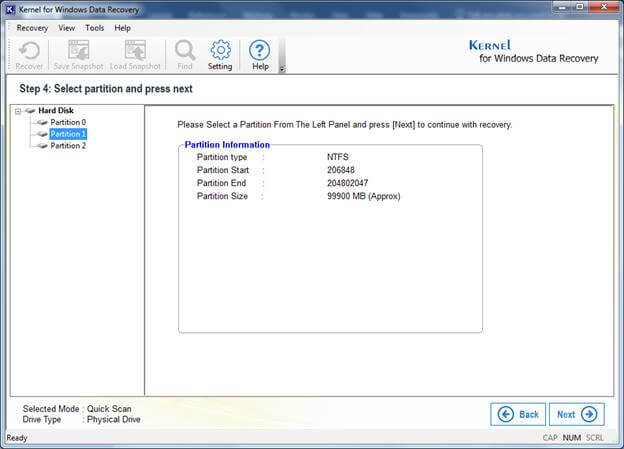
Task: Open the Help menu in menu bar
Action: 123,28
